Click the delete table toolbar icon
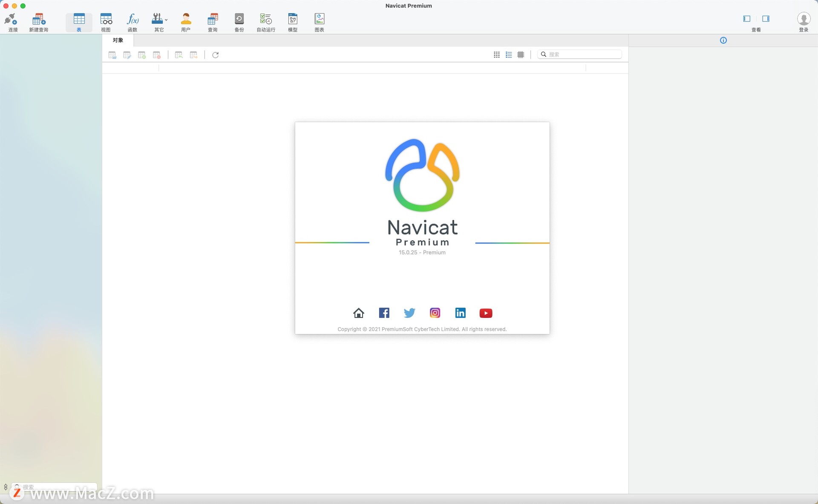 (x=157, y=55)
